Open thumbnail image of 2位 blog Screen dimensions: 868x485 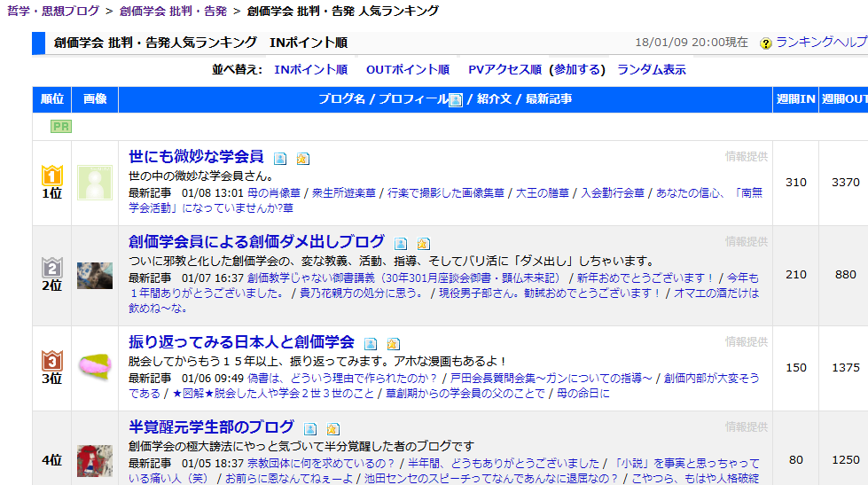pos(95,275)
